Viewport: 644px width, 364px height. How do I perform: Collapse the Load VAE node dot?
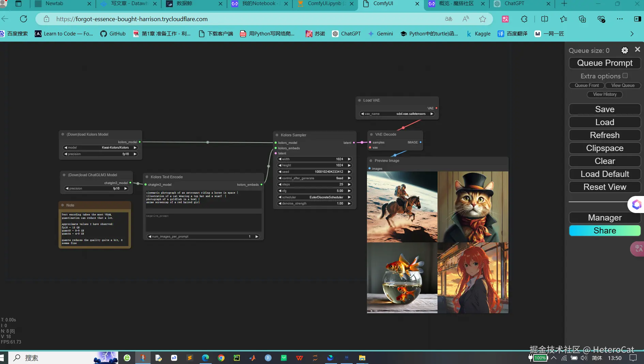(x=359, y=100)
